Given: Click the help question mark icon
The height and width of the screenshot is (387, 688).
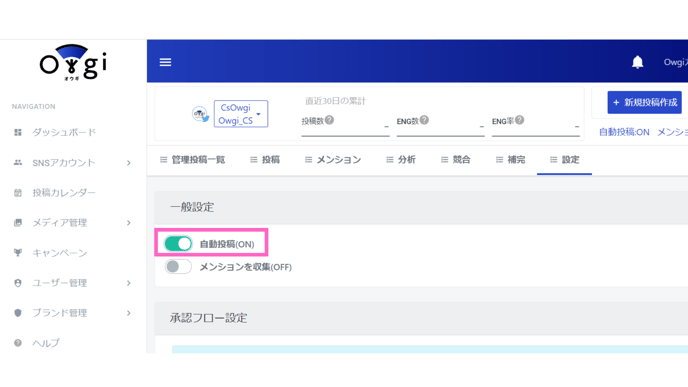Looking at the screenshot, I should pos(18,343).
